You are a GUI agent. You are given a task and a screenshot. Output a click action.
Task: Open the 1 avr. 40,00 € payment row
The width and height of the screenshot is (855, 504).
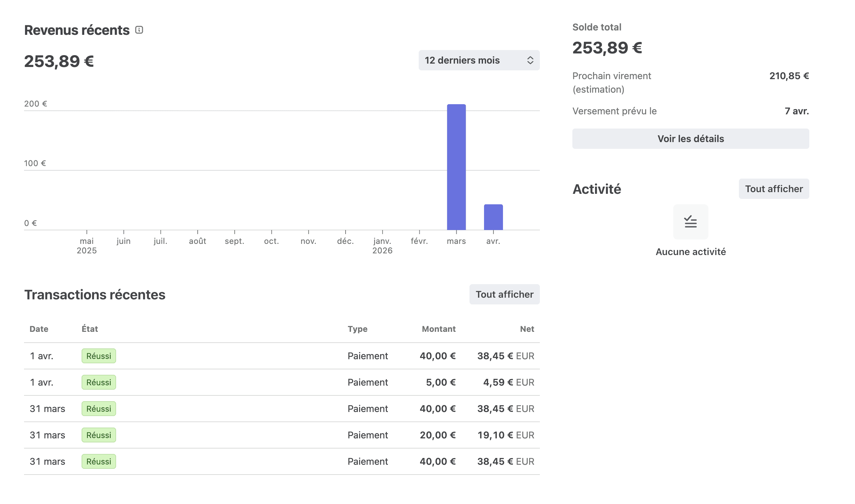[281, 356]
